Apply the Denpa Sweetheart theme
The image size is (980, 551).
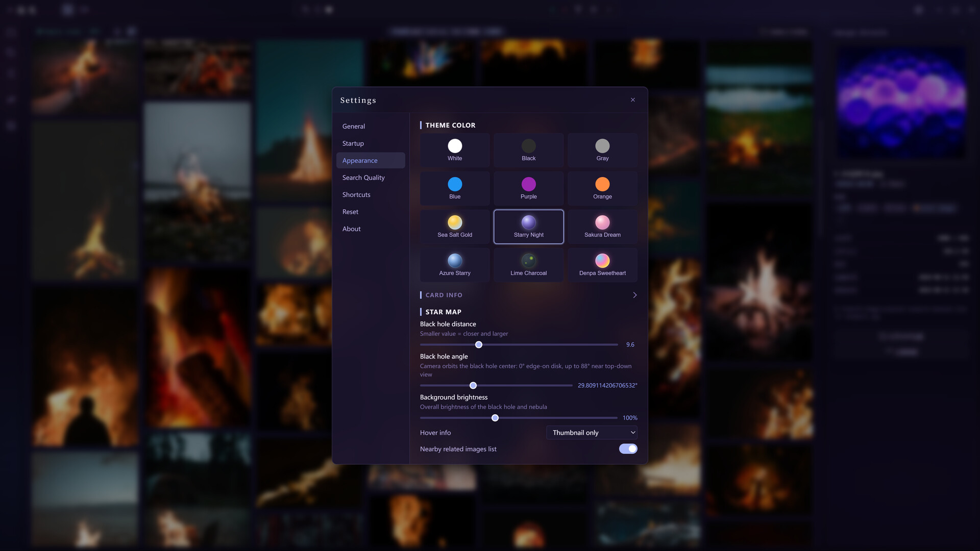[x=602, y=265]
